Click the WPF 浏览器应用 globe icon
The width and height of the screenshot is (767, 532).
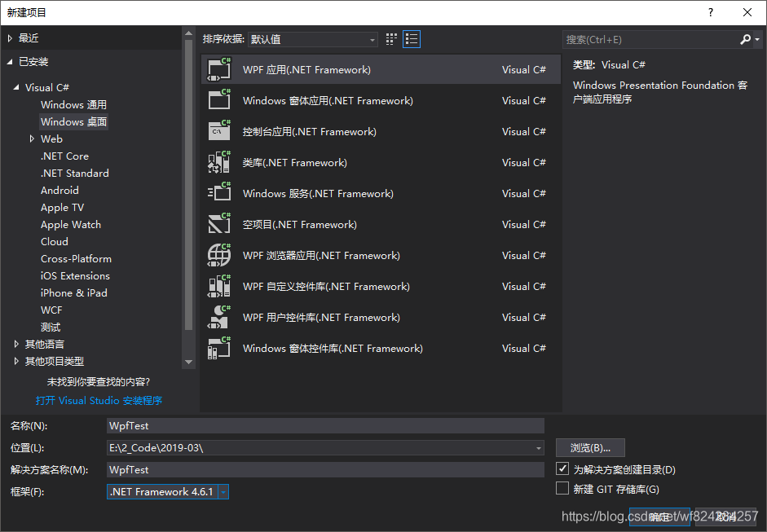tap(219, 255)
